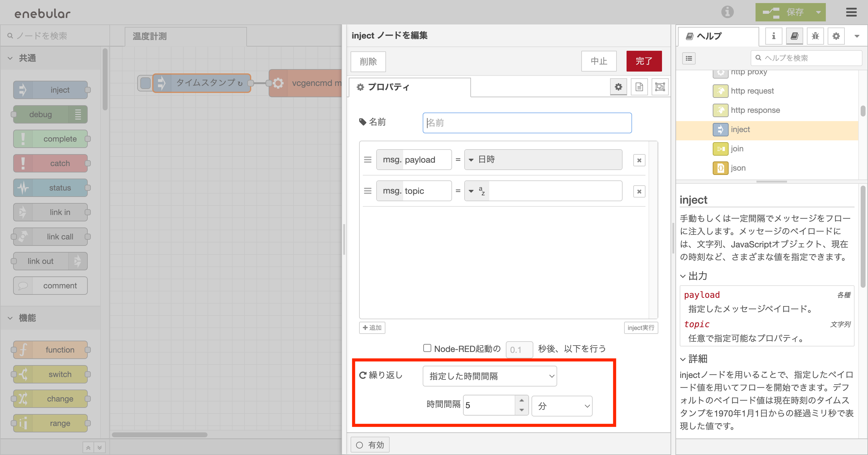Viewport: 868px width, 455px height.
Task: Open node description document icon tab
Action: [639, 87]
